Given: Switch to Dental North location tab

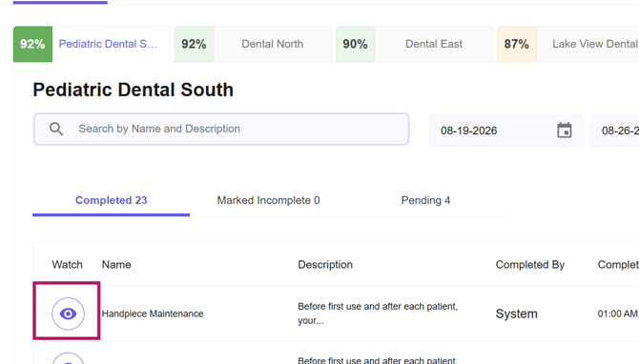Looking at the screenshot, I should pyautogui.click(x=253, y=44).
